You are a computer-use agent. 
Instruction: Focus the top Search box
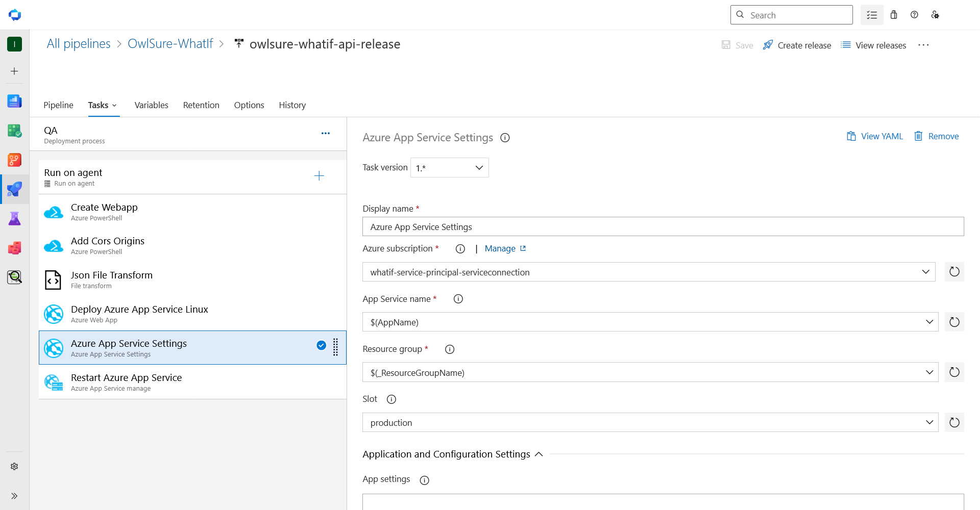[792, 15]
